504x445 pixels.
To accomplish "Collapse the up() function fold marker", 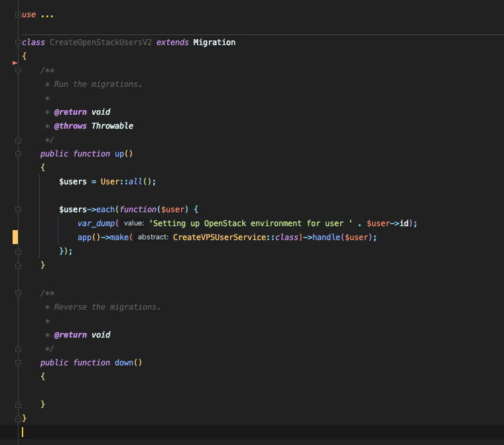I will 18,154.
